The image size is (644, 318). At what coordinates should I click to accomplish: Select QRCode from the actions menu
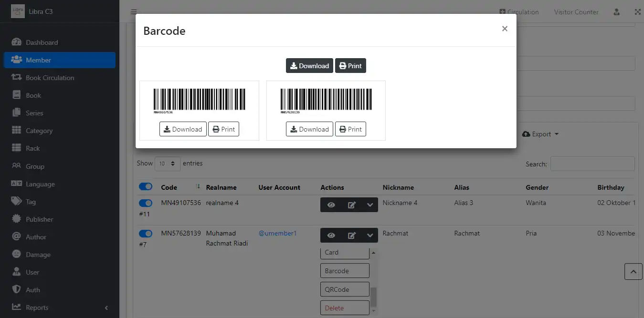click(345, 289)
